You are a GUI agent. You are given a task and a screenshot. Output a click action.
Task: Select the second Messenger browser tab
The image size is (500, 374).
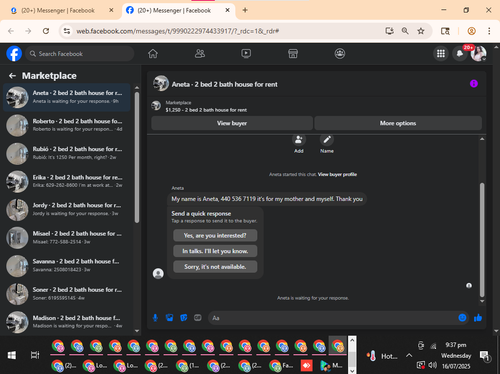(173, 11)
